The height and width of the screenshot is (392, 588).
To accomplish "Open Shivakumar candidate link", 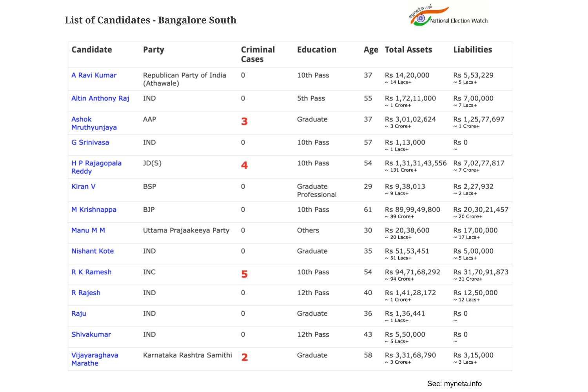I will [91, 334].
